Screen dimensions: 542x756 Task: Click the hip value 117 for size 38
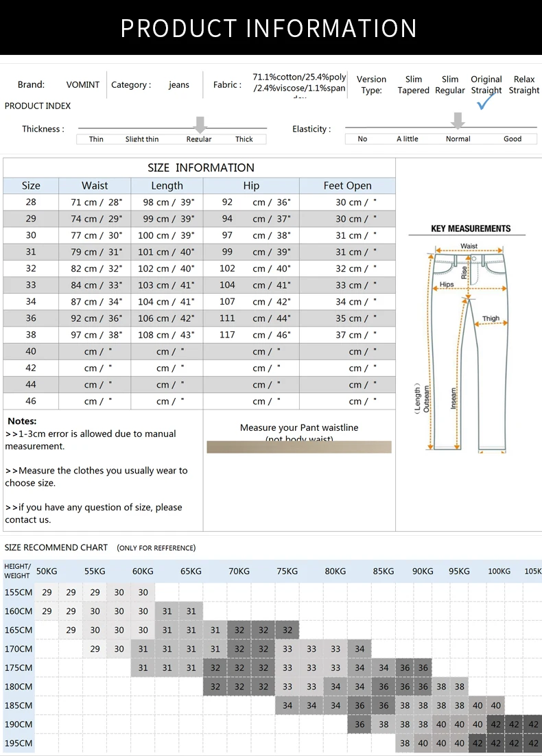227,335
